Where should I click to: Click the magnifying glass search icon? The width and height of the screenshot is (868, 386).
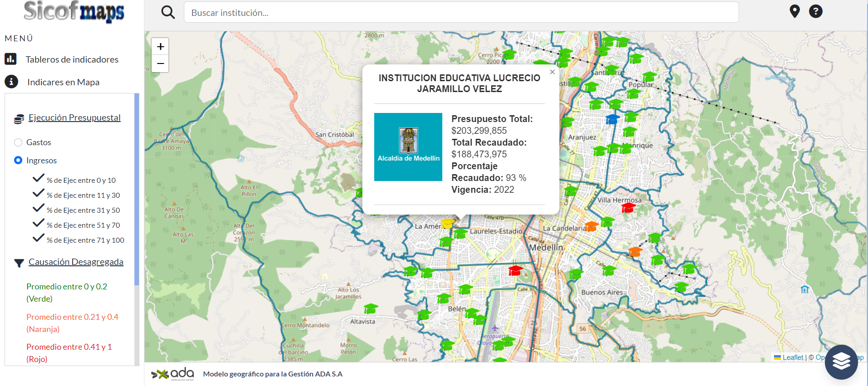point(168,12)
